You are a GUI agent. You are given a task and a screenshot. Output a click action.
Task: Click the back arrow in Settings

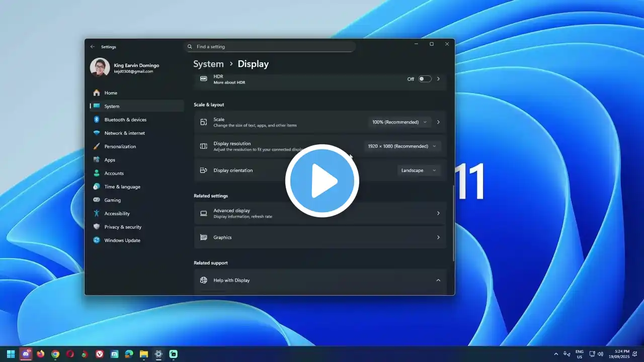click(93, 47)
